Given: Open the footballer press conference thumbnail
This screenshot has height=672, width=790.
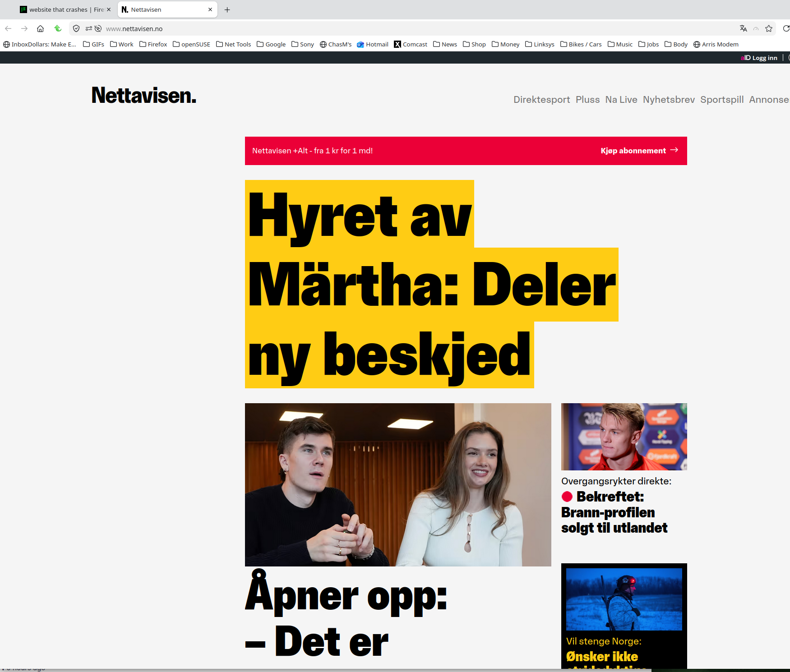Looking at the screenshot, I should pos(624,437).
